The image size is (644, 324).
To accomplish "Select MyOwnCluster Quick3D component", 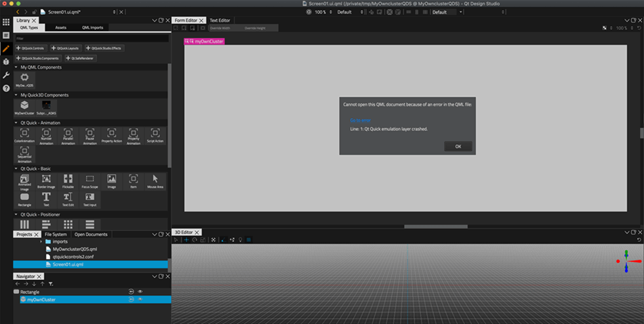I will coord(24,108).
